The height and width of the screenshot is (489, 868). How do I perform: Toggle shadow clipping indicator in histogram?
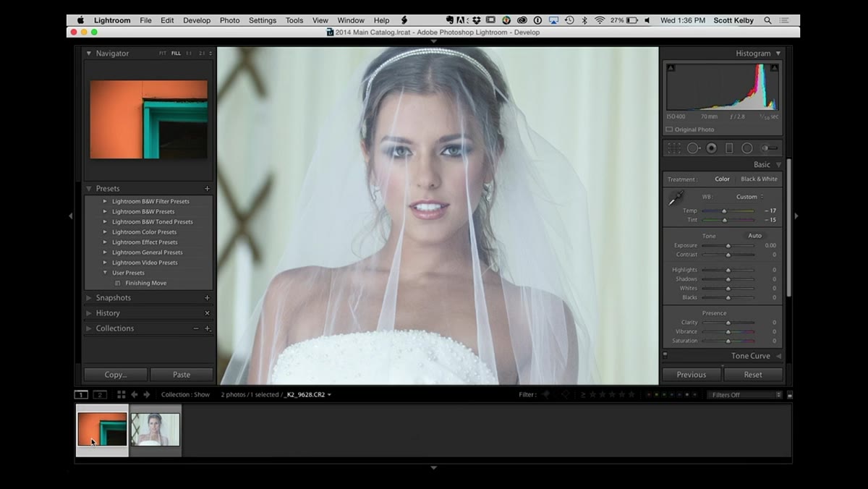pyautogui.click(x=671, y=68)
